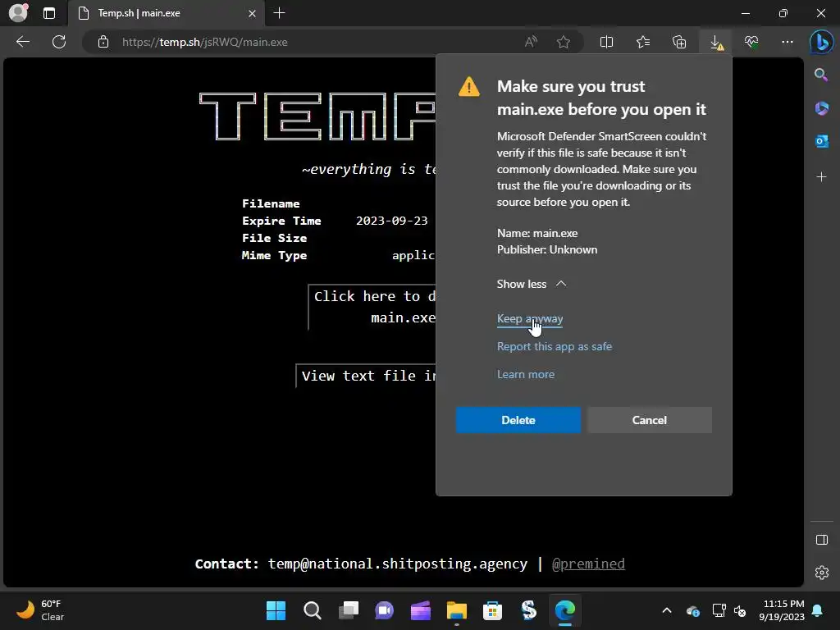Collapse details with Show less chevron
840x630 pixels.
point(532,284)
